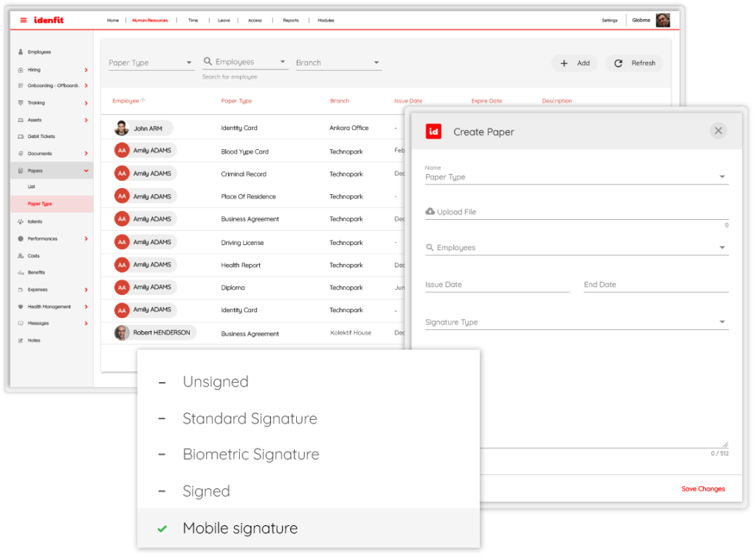Open the Paper Type filter dropdown
This screenshot has width=756, height=557.
tap(151, 63)
